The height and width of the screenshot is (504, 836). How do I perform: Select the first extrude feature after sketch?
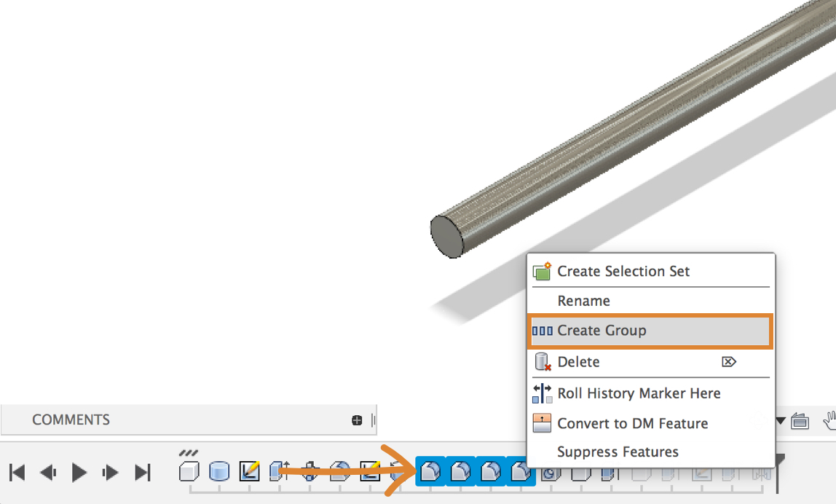(x=279, y=471)
